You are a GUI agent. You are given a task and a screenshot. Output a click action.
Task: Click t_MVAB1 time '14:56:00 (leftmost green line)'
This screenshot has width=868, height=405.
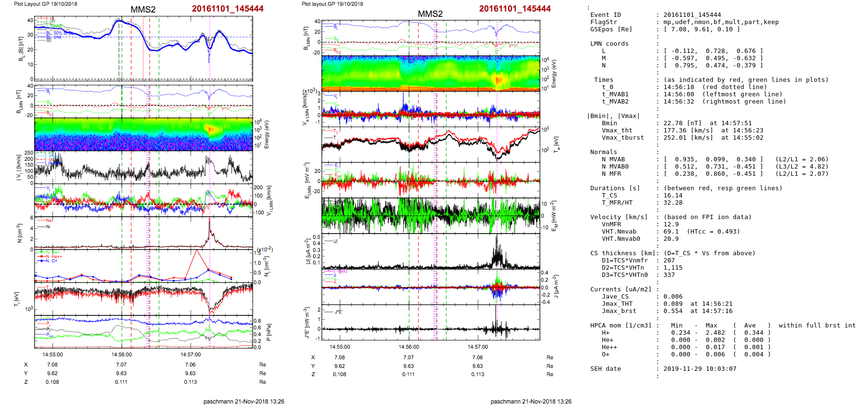pyautogui.click(x=723, y=94)
